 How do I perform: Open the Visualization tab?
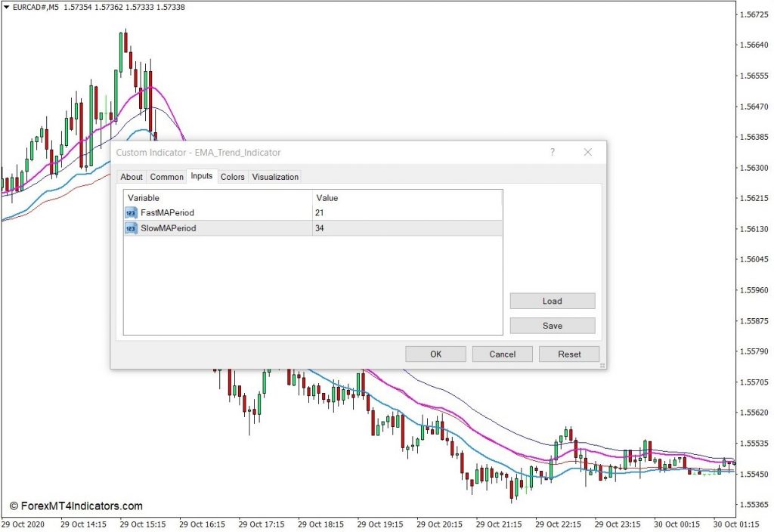coord(275,177)
